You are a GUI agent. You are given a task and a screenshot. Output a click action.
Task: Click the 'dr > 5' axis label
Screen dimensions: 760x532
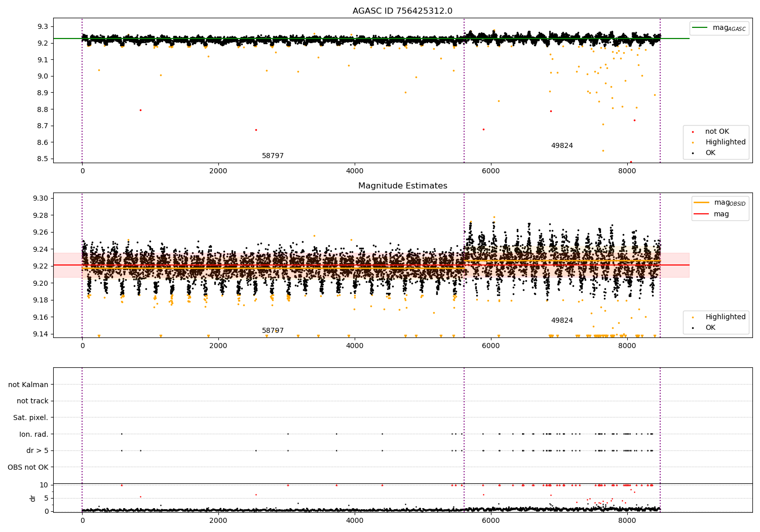37,451
